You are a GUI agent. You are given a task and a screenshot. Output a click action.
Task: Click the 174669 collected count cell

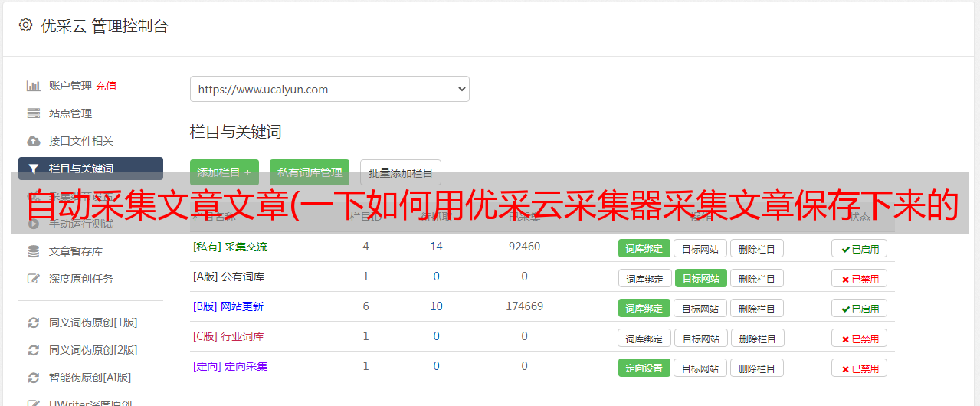524,306
